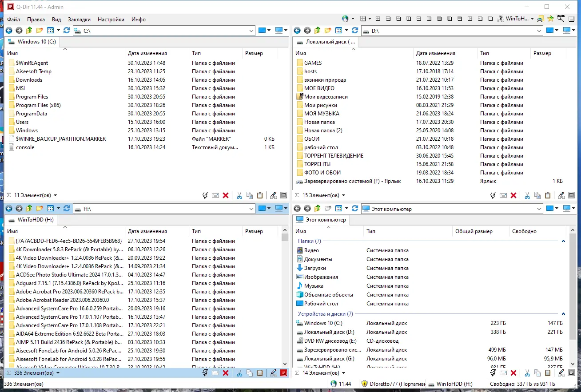Go forward in the C:\ pane

click(x=19, y=31)
